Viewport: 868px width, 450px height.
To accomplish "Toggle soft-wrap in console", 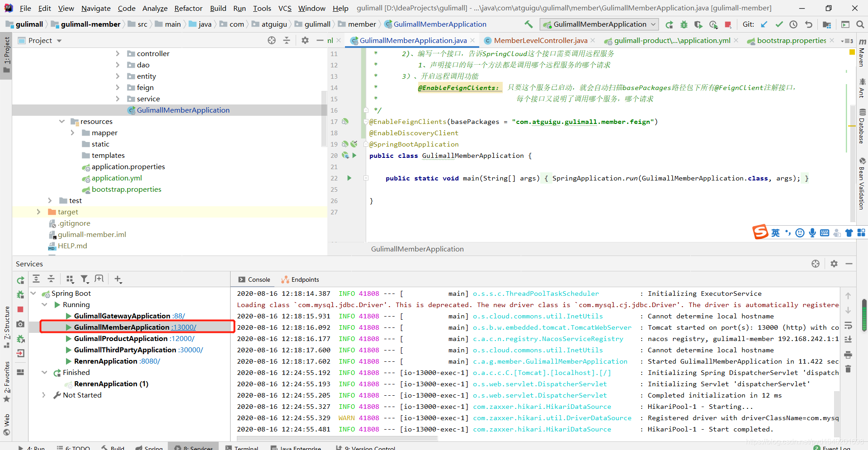I will click(x=848, y=325).
